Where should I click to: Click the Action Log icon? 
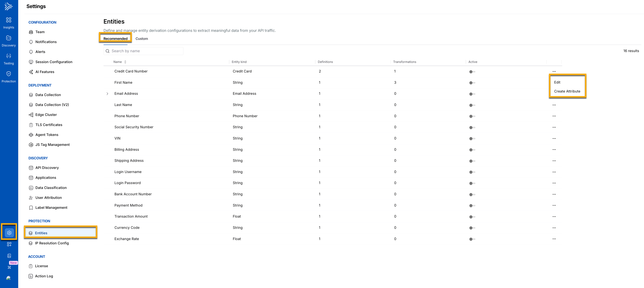pyautogui.click(x=31, y=276)
